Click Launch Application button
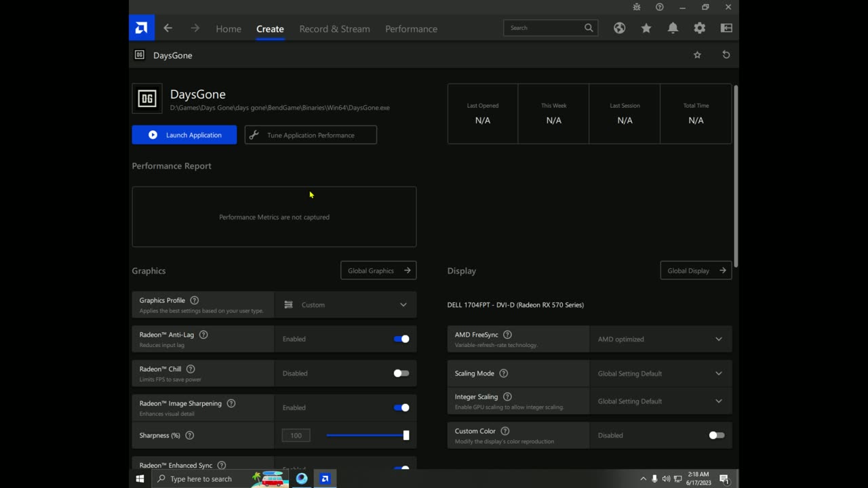 [184, 135]
